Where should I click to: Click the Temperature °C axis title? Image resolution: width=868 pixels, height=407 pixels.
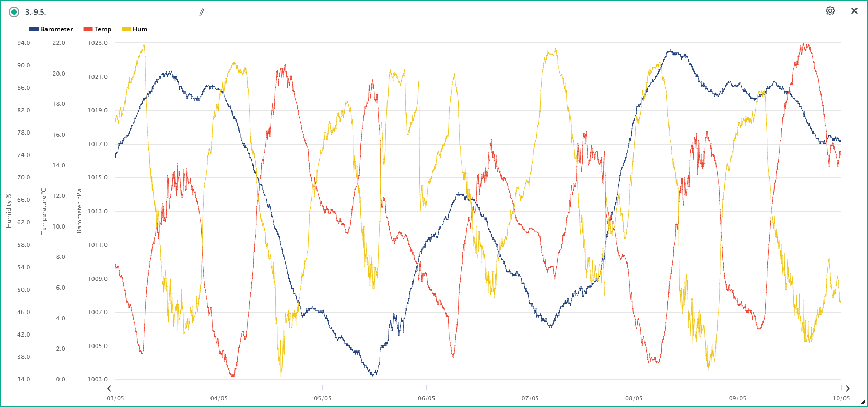(x=44, y=211)
